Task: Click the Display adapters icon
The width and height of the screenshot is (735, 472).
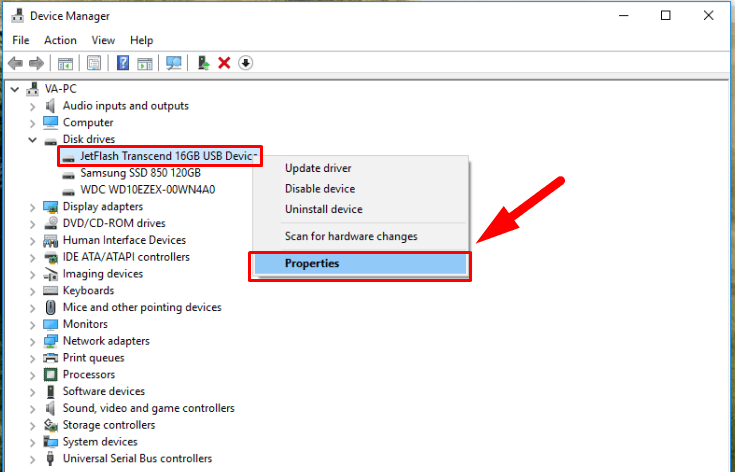Action: point(50,206)
